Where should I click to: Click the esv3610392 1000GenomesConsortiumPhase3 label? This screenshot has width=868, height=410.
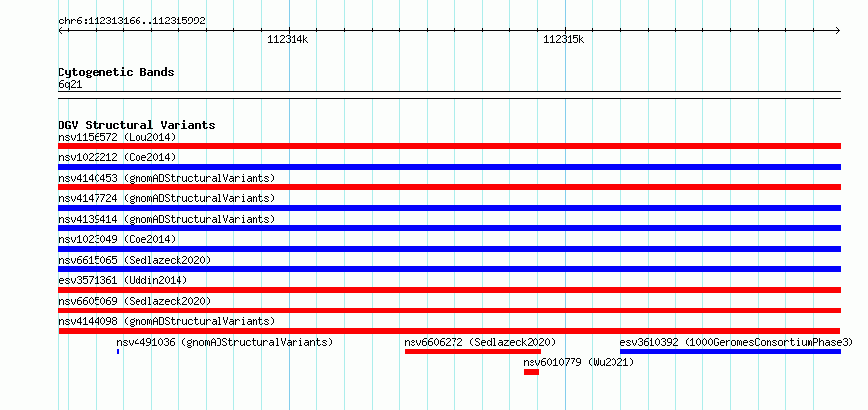point(736,342)
